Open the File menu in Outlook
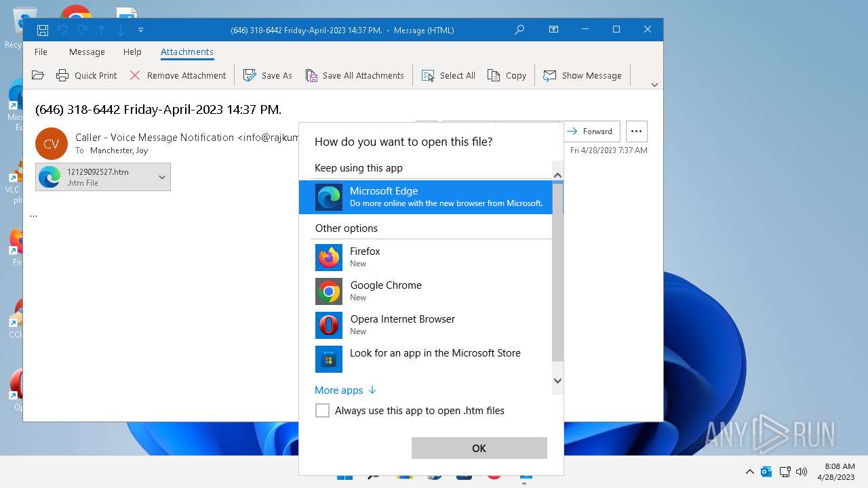 [41, 52]
